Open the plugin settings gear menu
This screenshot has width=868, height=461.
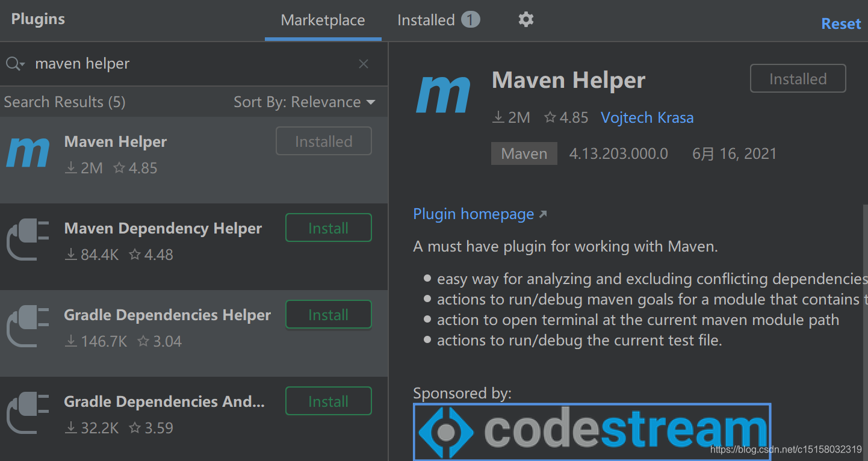tap(526, 20)
